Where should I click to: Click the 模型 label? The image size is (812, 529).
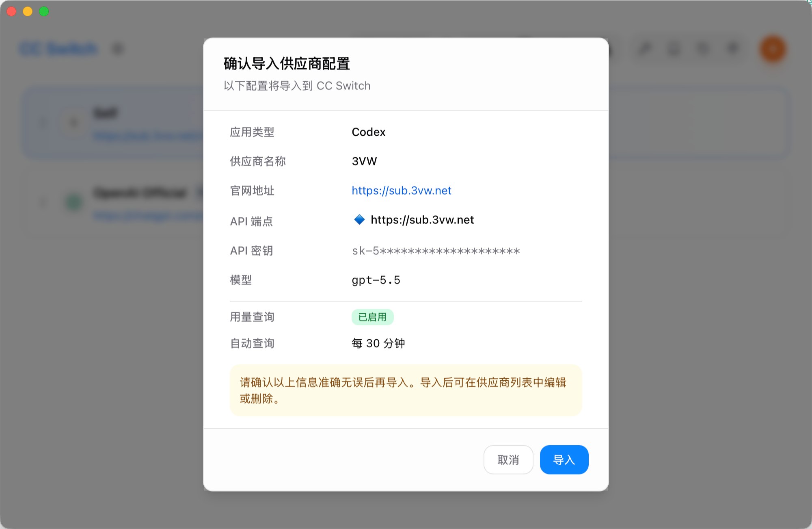point(241,280)
